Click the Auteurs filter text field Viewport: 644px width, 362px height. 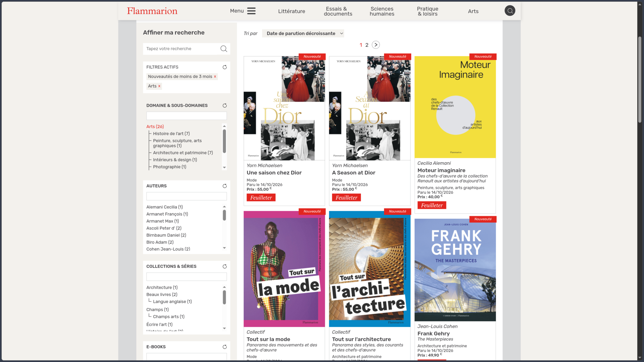coord(186,196)
